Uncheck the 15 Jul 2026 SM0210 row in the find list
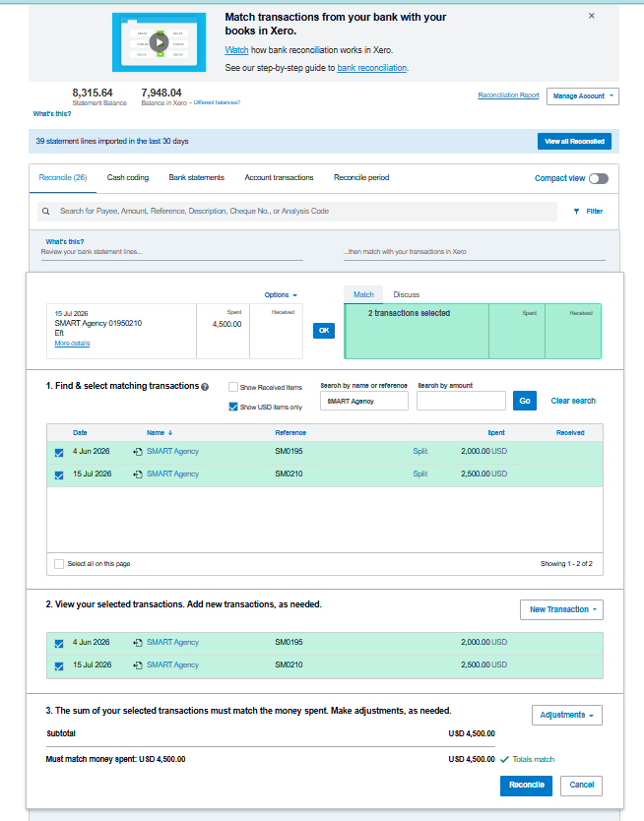The image size is (644, 821). point(59,474)
